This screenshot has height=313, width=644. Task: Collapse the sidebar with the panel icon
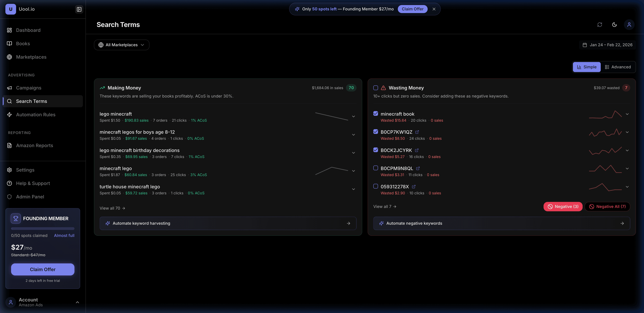pos(79,9)
